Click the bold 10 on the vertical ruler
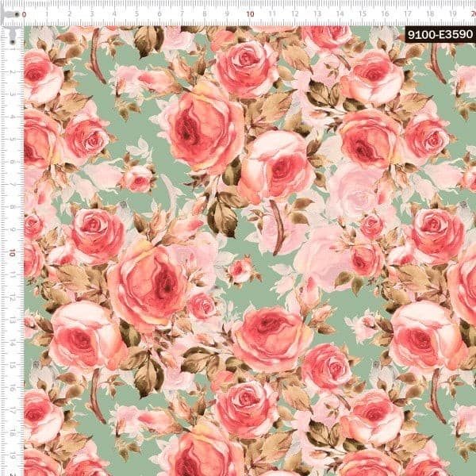Image resolution: width=476 pixels, height=476 pixels. tap(12, 252)
